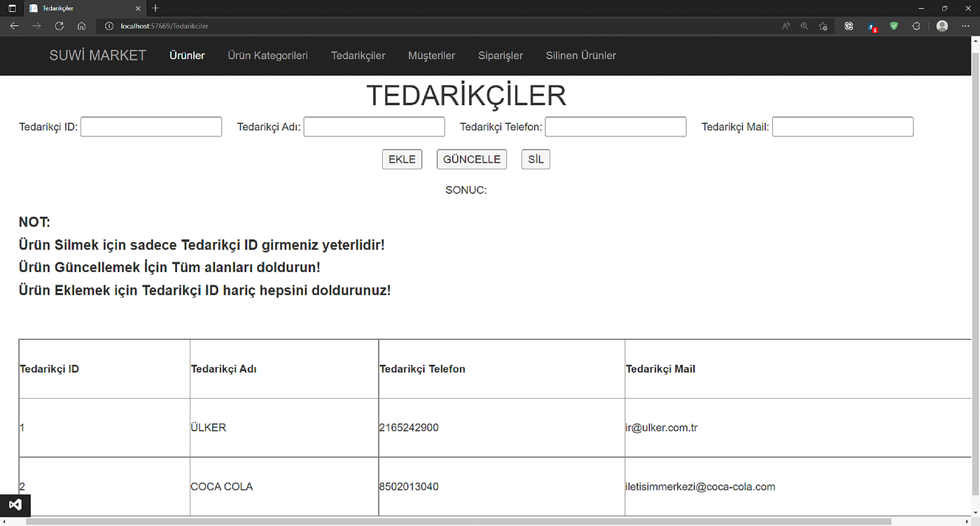View site information icon in address bar
Screen dimensions: 980x526
point(108,26)
